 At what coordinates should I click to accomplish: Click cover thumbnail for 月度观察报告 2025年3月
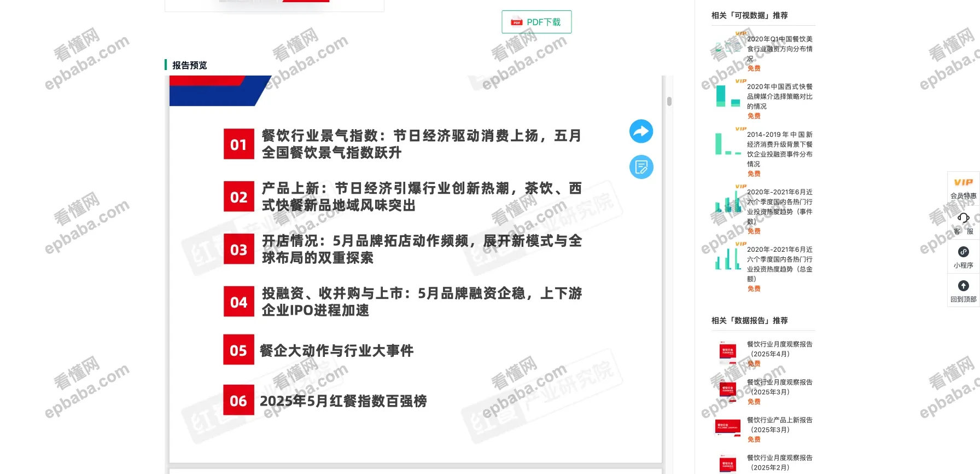tap(728, 390)
